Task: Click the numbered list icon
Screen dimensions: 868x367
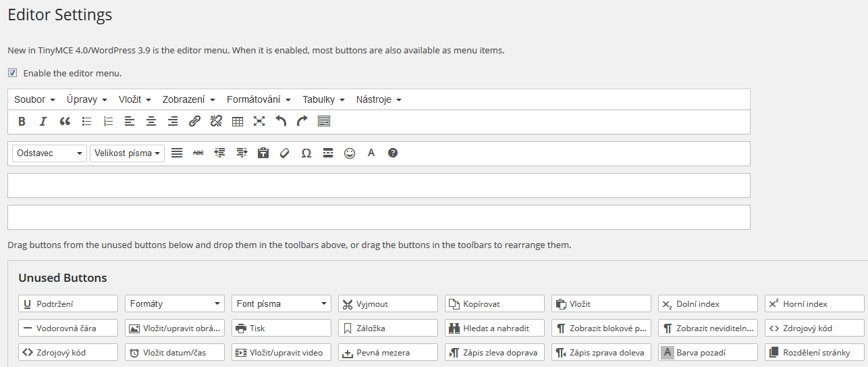Action: [108, 122]
